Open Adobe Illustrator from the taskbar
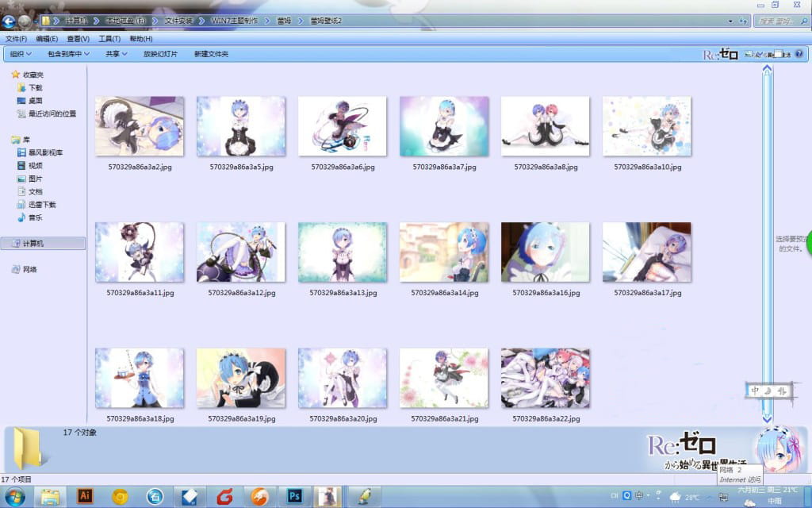812x508 pixels. point(85,496)
